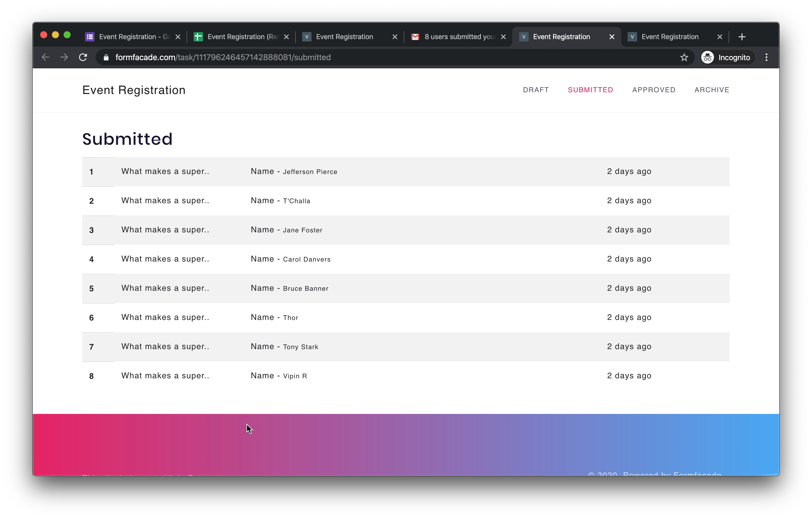Screen dimensions: 812x519
Task: Switch to the APPROVED tab
Action: click(x=654, y=90)
